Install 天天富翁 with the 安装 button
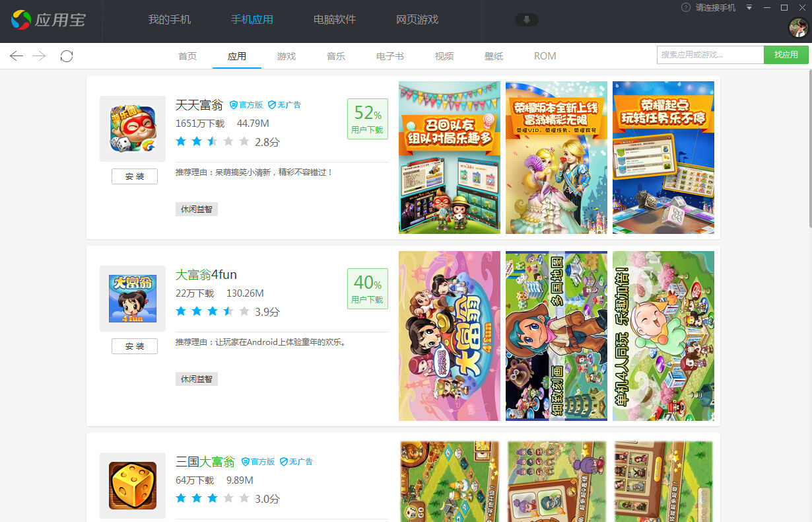Viewport: 812px width, 522px height. point(135,176)
